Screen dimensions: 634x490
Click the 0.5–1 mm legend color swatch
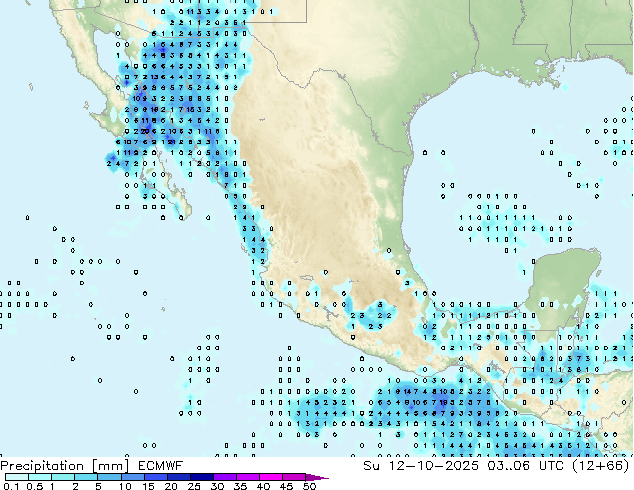(x=40, y=477)
